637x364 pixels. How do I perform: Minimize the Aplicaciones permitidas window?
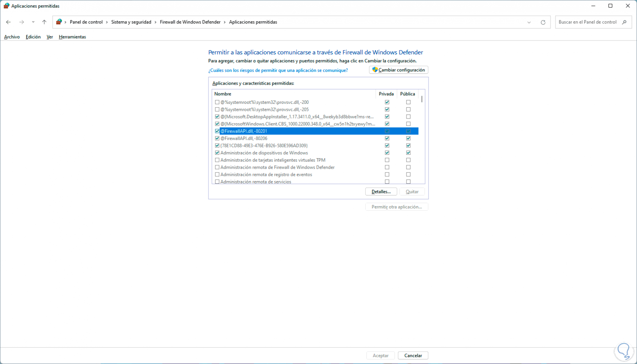[x=593, y=6]
